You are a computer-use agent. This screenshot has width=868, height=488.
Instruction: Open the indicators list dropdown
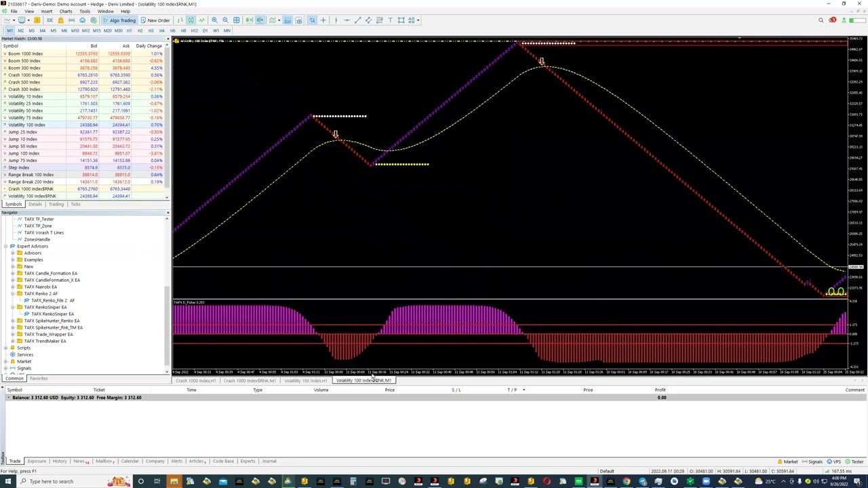pyautogui.click(x=274, y=20)
